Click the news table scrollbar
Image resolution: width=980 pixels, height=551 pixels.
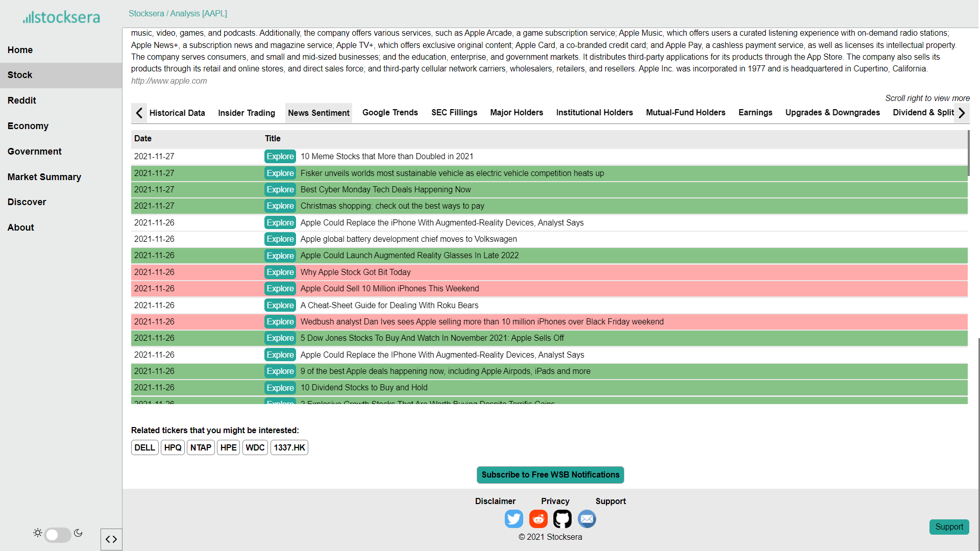click(x=968, y=153)
